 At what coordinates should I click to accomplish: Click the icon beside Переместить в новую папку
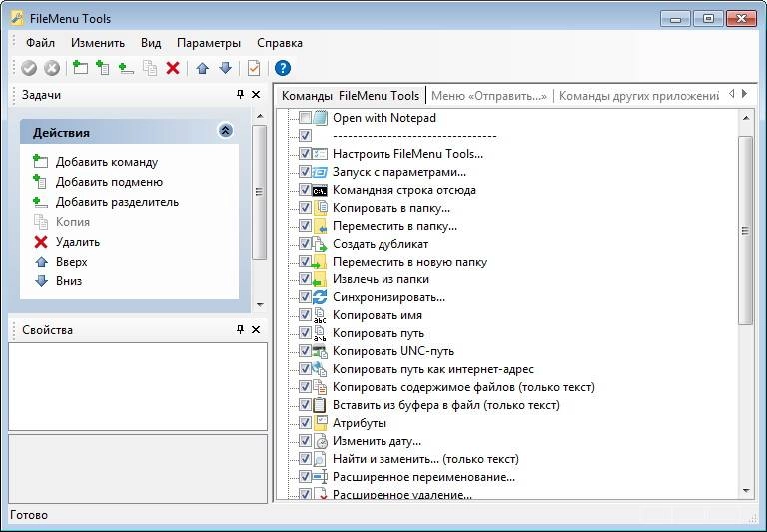coord(320,262)
